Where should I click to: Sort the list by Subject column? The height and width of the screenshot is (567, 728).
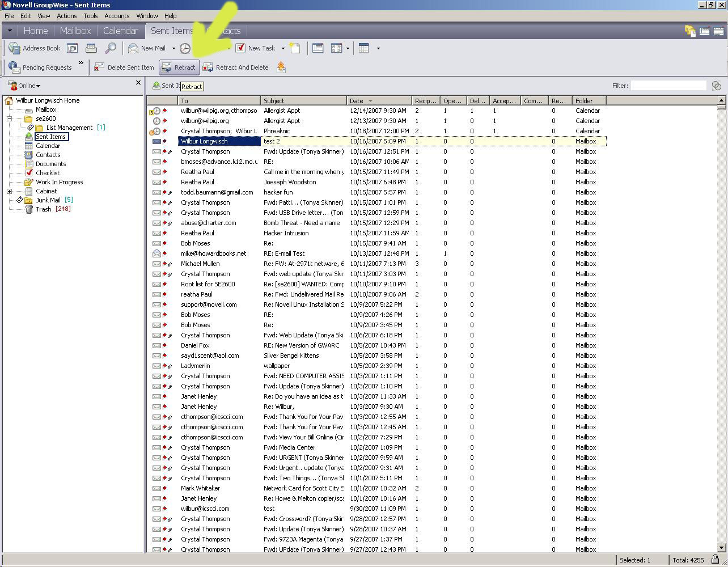303,101
